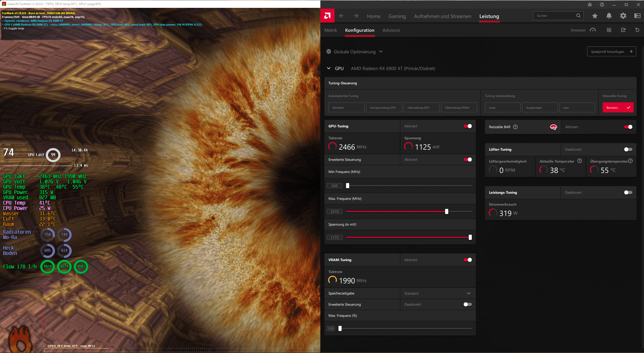Go back with the left arrow
644x353 pixels.
point(341,16)
